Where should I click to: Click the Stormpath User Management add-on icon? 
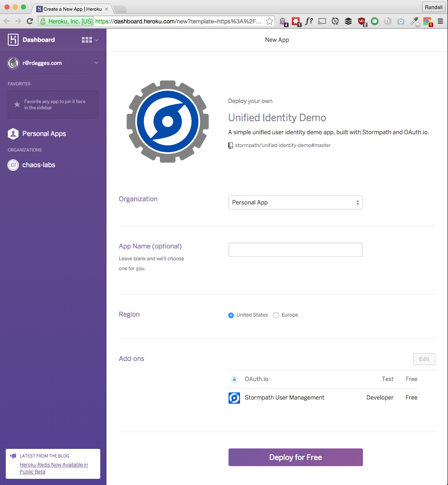234,398
